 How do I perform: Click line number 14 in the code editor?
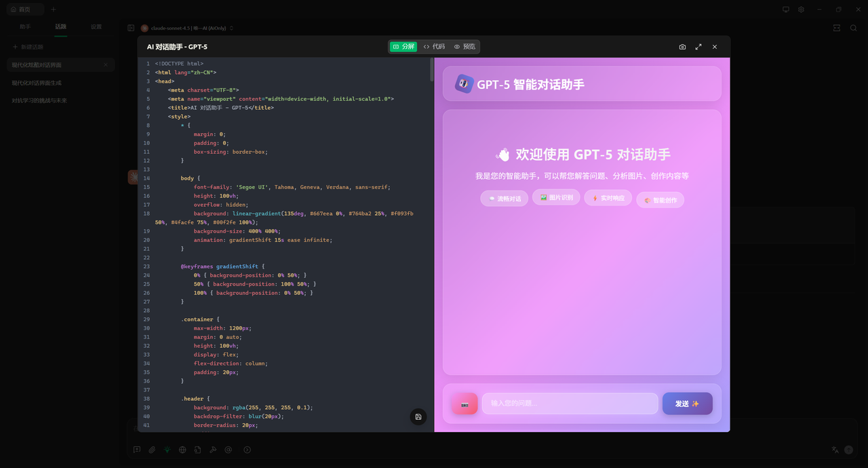[x=146, y=178]
